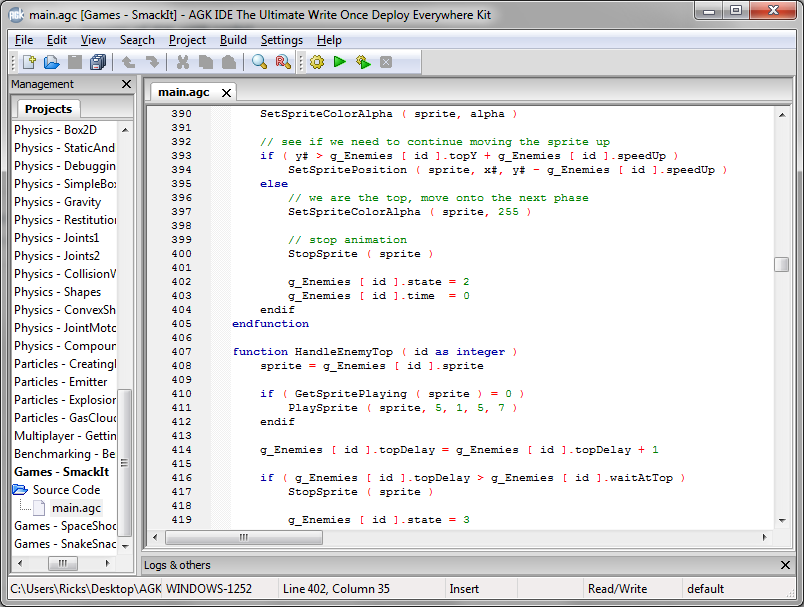The image size is (804, 607).
Task: Select the Games - SnakeSnac project
Action: pyautogui.click(x=65, y=544)
